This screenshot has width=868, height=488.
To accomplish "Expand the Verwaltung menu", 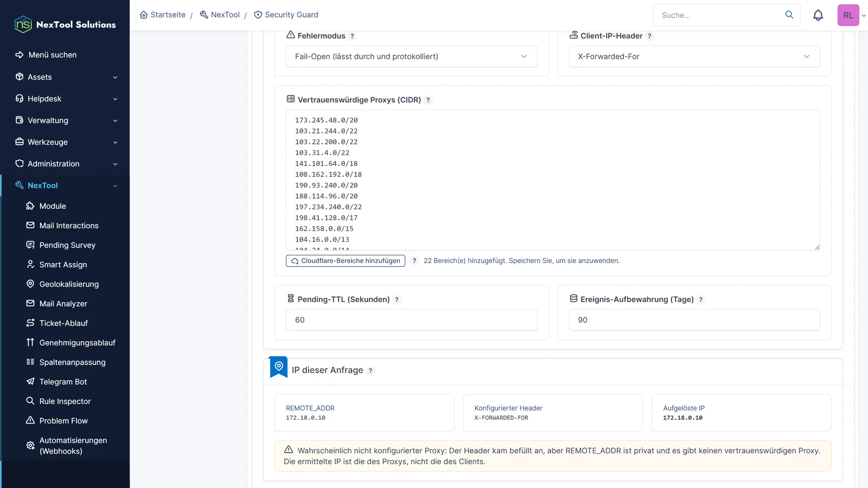I will coord(65,120).
